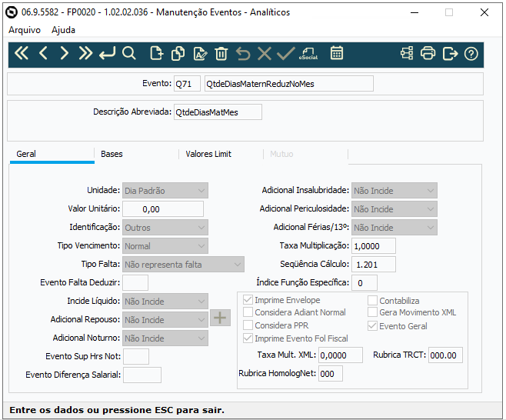Open the Adicional Periculosidade dropdown

(x=394, y=209)
